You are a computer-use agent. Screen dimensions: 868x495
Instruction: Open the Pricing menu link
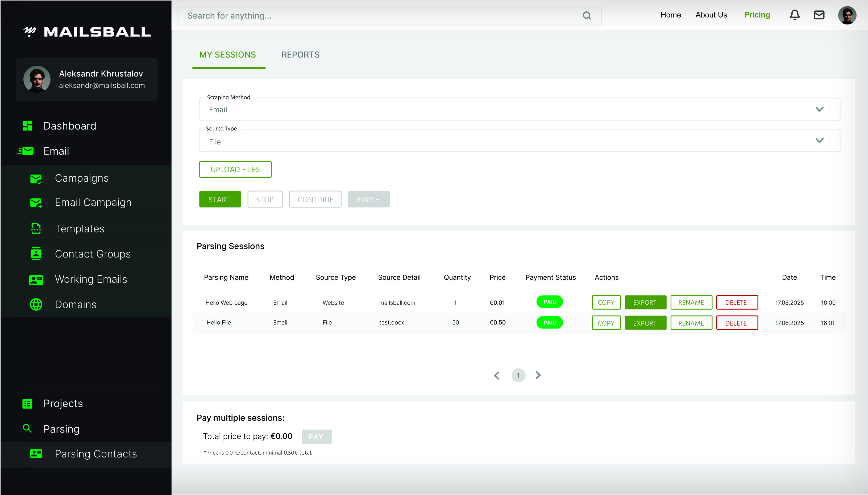click(757, 15)
